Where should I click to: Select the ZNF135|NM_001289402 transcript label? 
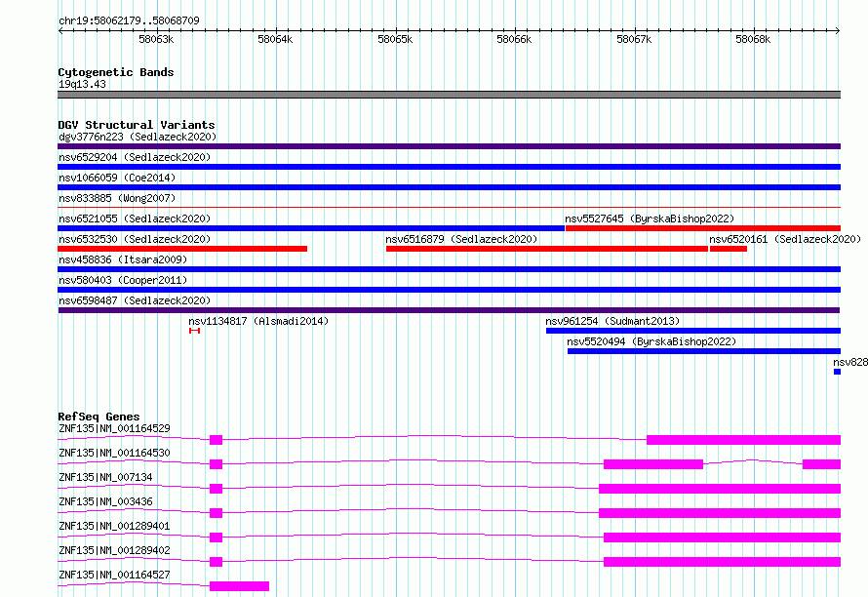point(114,550)
